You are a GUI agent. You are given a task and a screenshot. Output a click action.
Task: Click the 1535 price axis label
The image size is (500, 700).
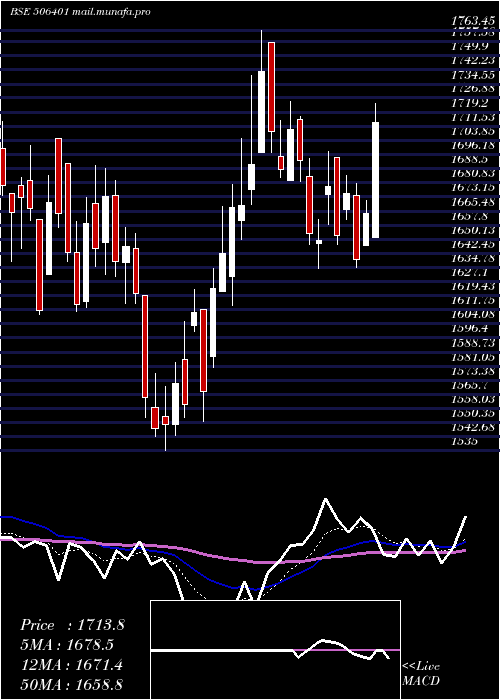point(464,441)
